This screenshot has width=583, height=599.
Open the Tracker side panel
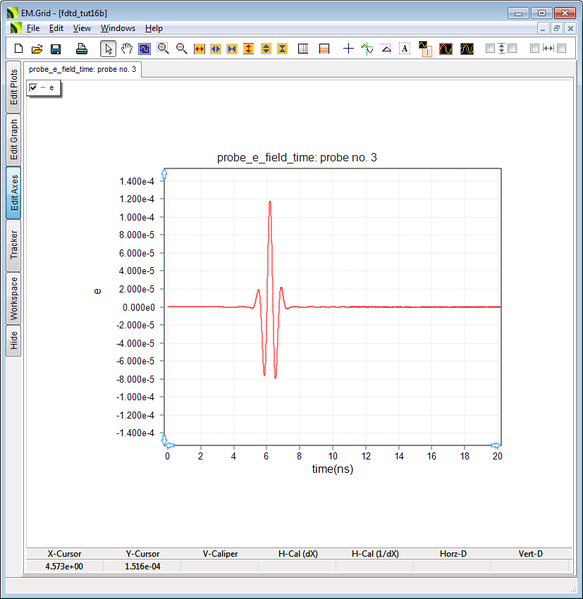(x=14, y=245)
